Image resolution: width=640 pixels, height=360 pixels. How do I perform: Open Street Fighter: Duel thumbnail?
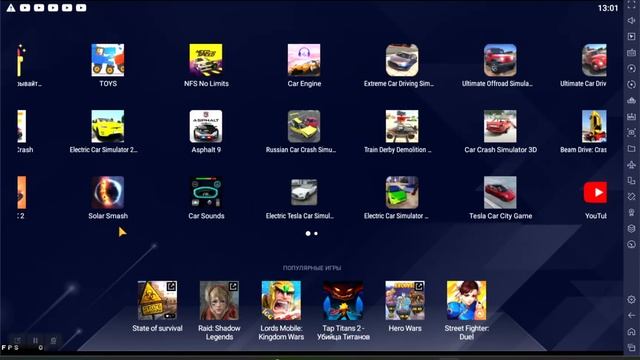(x=467, y=300)
